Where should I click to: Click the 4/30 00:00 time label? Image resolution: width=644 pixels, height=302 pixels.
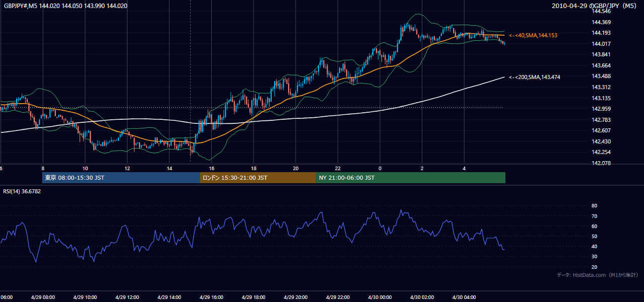pos(379,297)
